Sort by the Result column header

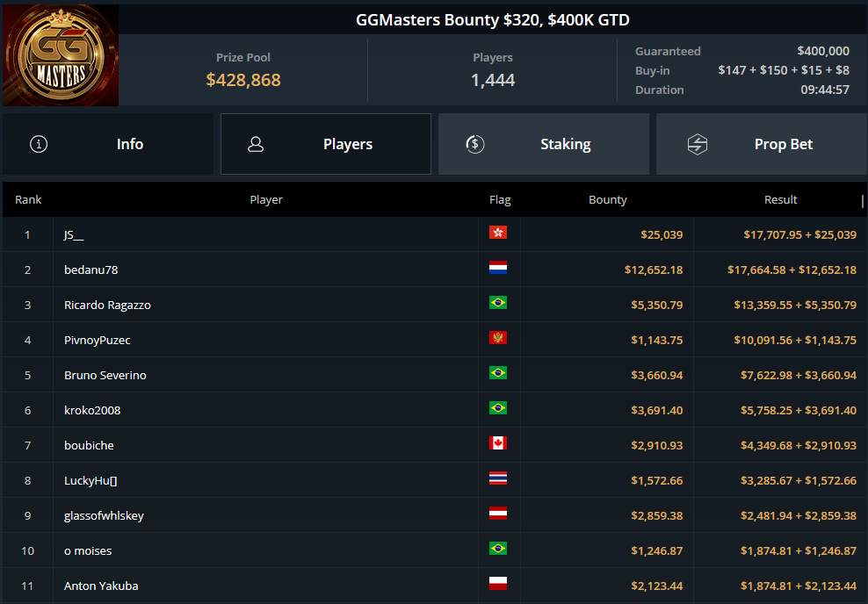pyautogui.click(x=780, y=199)
